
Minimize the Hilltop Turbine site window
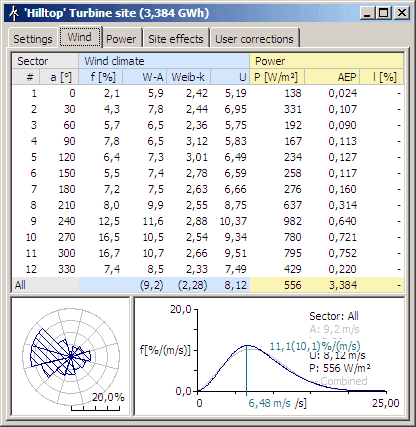368,13
